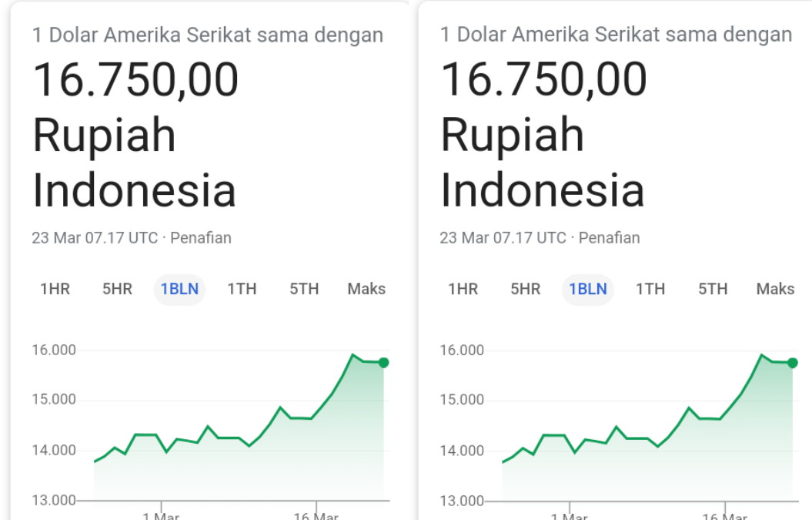Click the peak of right chart line
The height and width of the screenshot is (520, 812).
coord(761,354)
